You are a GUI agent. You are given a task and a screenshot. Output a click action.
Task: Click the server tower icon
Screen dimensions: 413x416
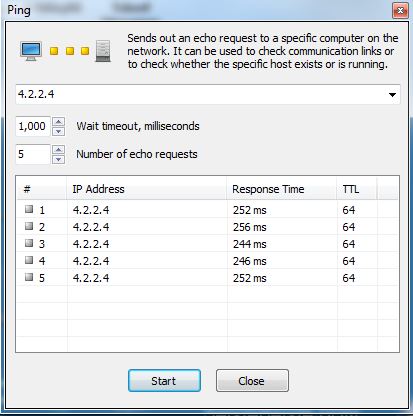click(103, 51)
